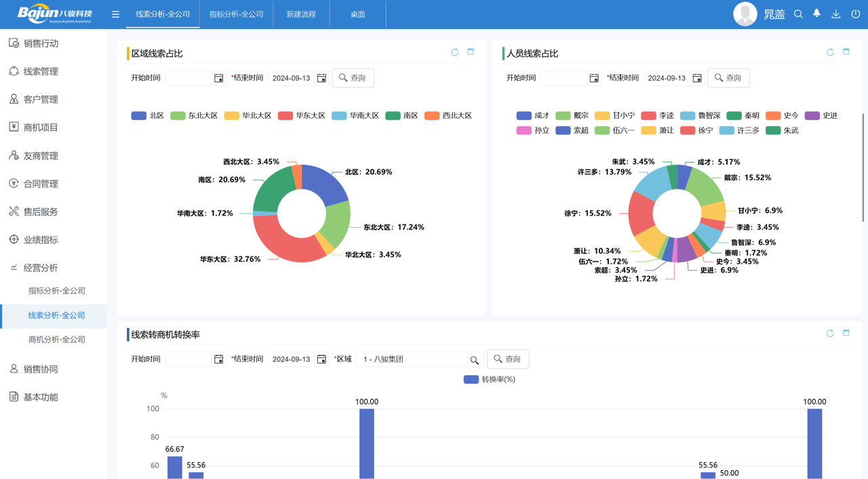The height and width of the screenshot is (479, 868).
Task: Open the 区域 lookup search in 线索转商机转换率
Action: (x=474, y=360)
